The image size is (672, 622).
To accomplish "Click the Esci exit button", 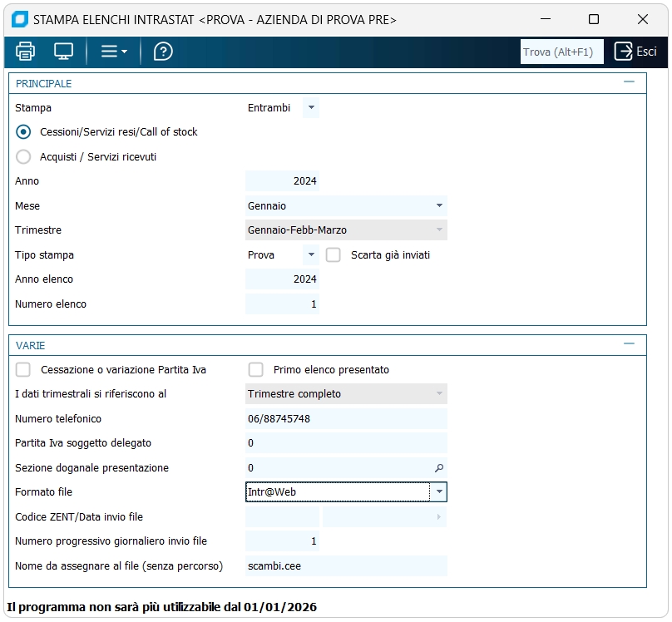I will pos(635,52).
